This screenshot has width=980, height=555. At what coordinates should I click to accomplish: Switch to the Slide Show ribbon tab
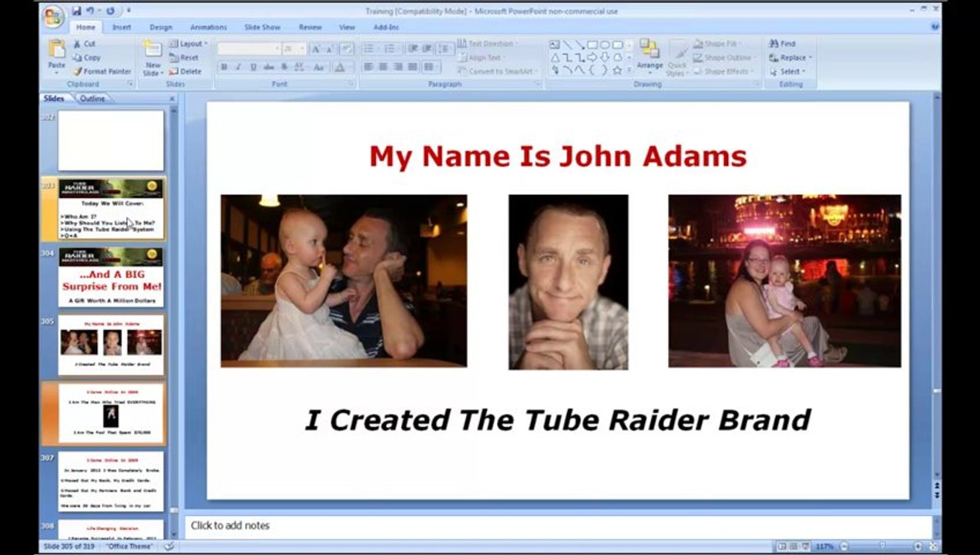pos(263,27)
